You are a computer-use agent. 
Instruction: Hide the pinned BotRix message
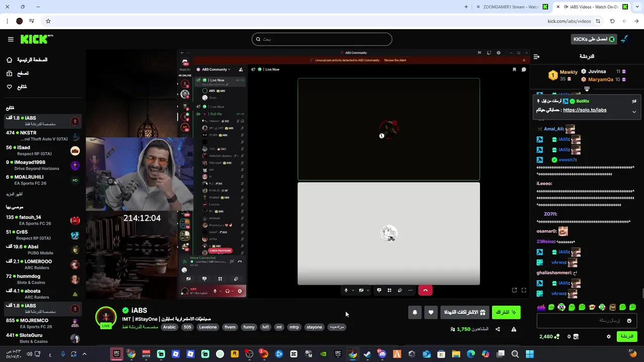pyautogui.click(x=634, y=101)
